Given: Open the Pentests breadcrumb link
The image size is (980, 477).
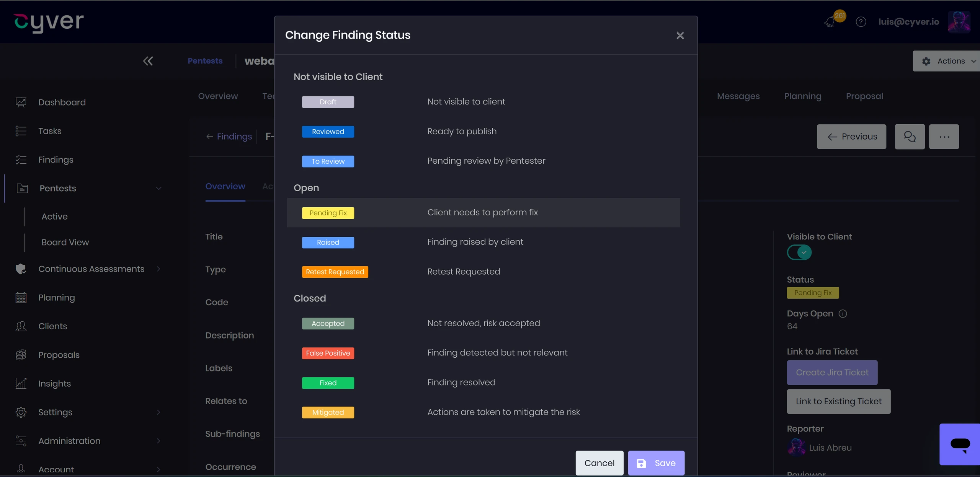Looking at the screenshot, I should pyautogui.click(x=205, y=61).
